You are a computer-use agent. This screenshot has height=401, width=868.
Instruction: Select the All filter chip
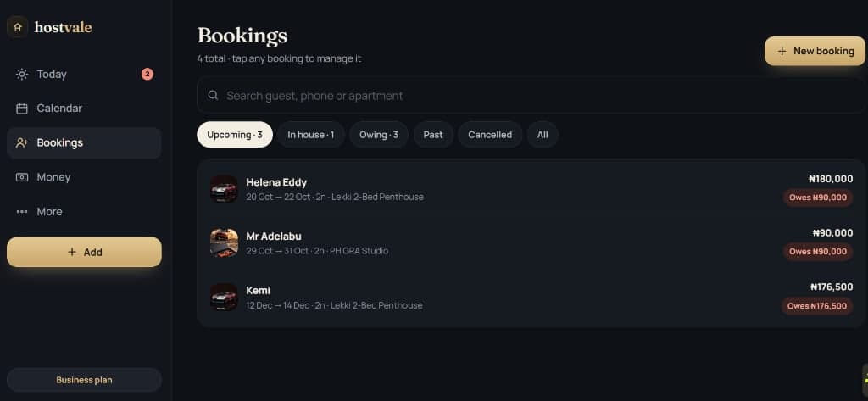(x=542, y=135)
